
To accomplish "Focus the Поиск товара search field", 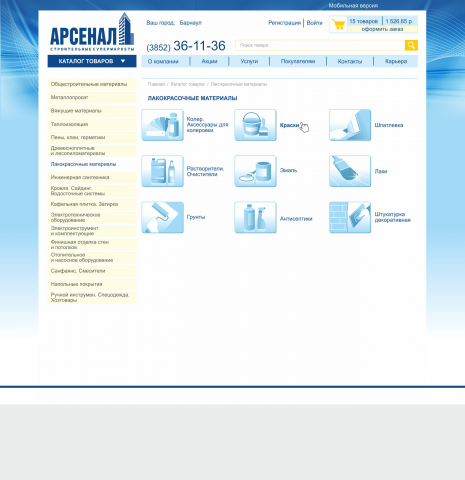I will 320,45.
